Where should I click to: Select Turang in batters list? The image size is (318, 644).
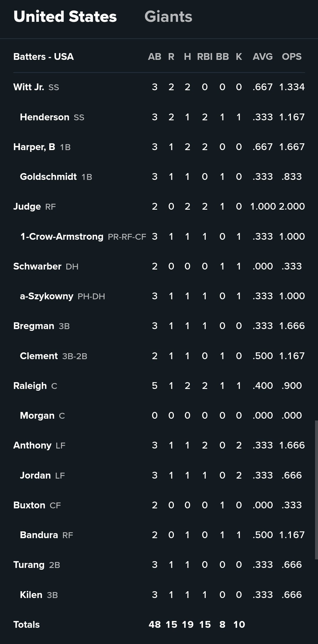[x=29, y=565]
